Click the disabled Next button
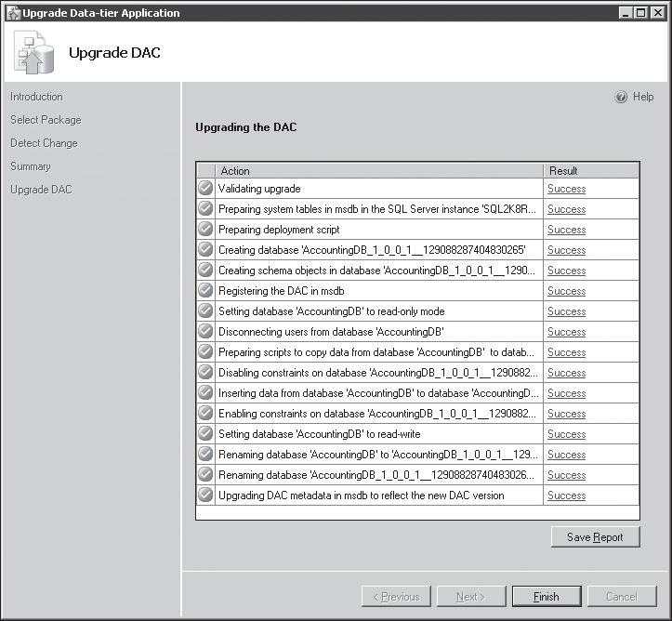 pyautogui.click(x=471, y=597)
